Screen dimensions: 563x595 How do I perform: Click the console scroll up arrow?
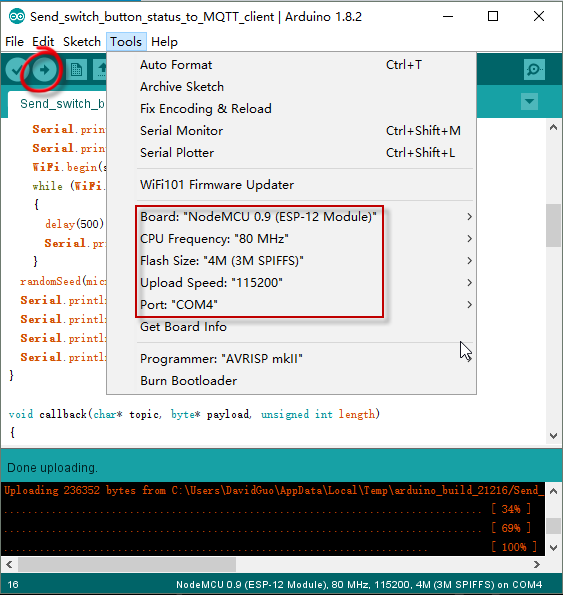pos(553,491)
